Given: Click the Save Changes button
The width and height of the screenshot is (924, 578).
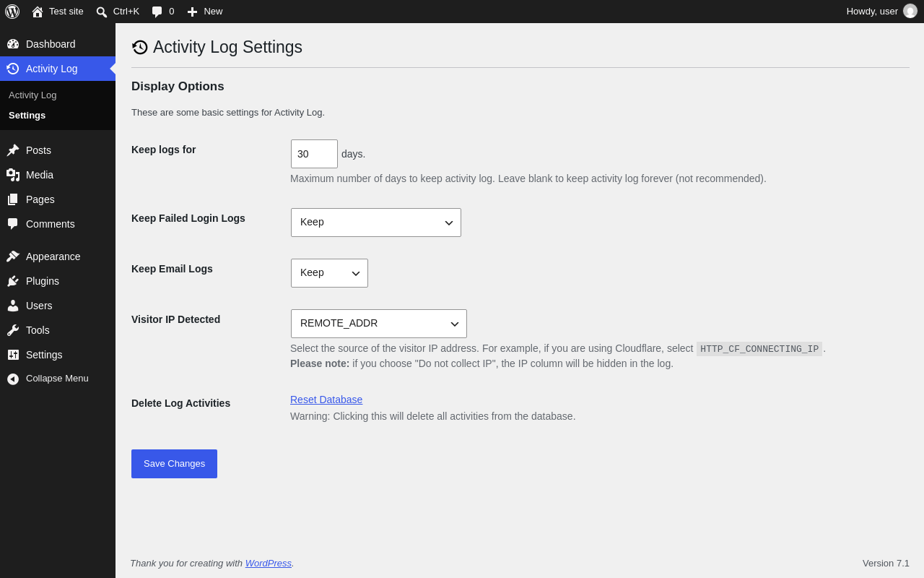Looking at the screenshot, I should point(174,464).
